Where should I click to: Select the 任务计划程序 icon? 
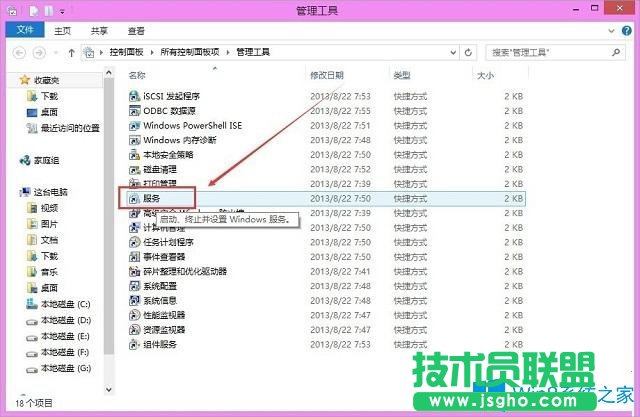click(x=134, y=242)
